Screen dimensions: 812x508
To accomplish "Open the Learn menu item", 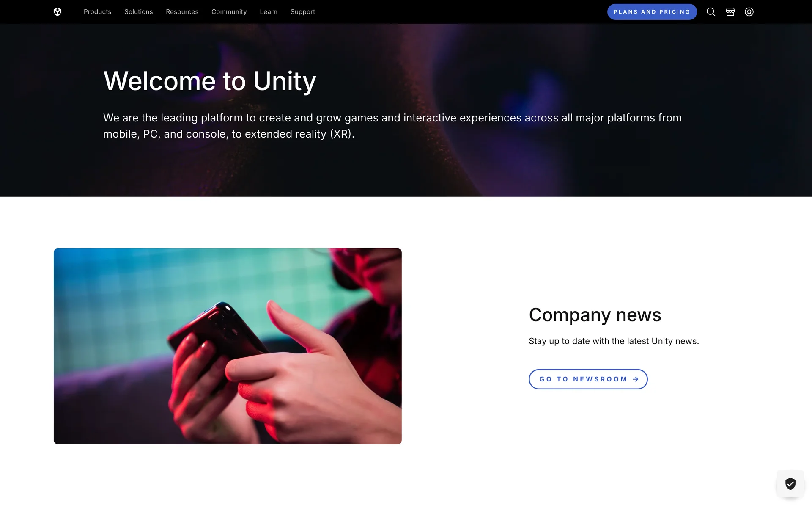I will [x=269, y=12].
